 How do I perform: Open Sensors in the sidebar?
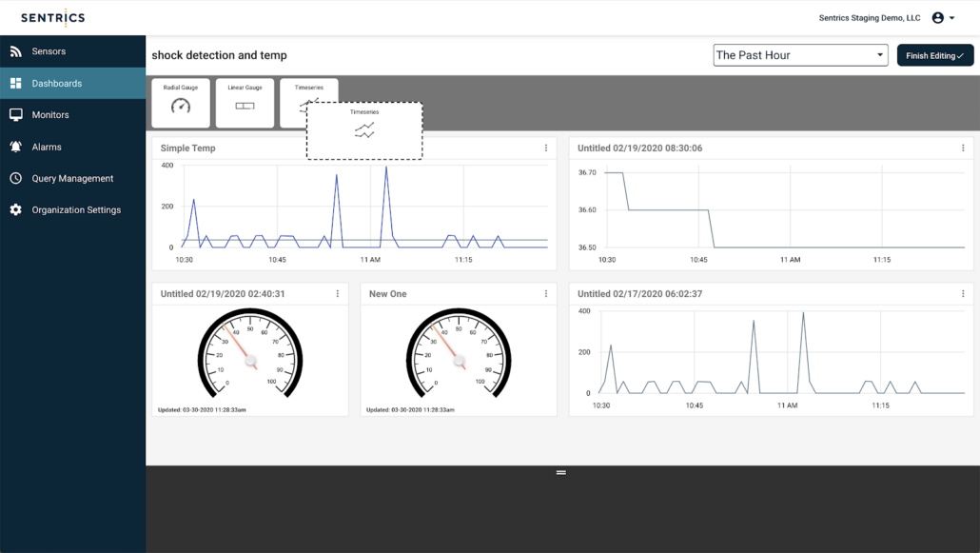click(72, 51)
